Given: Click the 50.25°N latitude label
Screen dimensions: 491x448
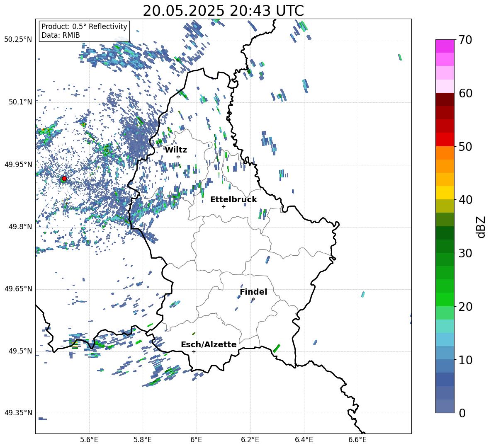Looking at the screenshot, I should tap(18, 40).
